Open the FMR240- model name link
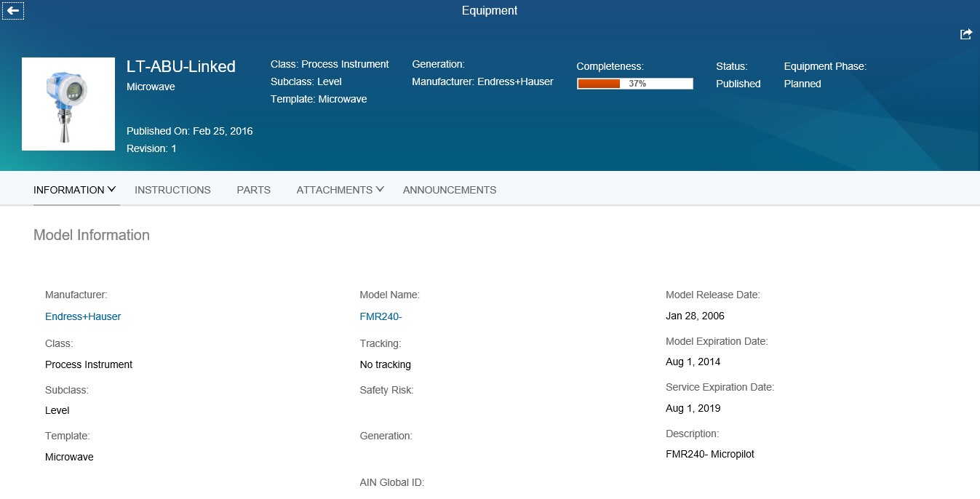 coord(381,316)
